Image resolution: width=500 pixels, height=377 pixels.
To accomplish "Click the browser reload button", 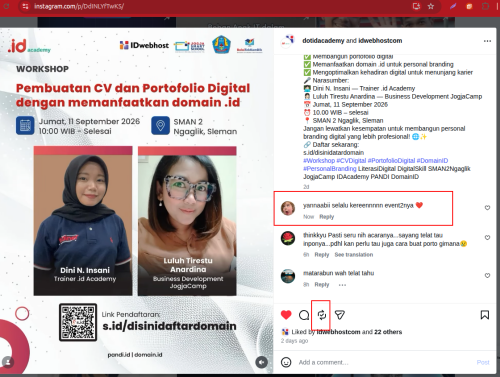I will pyautogui.click(x=6, y=6).
